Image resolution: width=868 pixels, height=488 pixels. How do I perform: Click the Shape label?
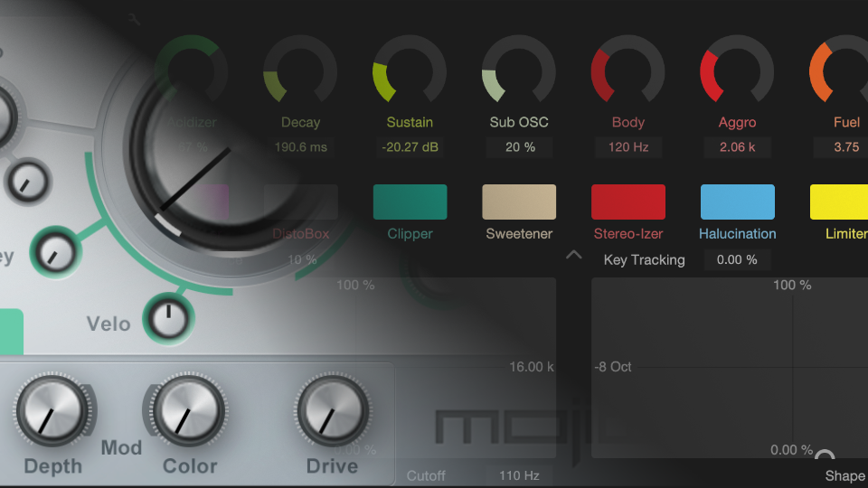(845, 476)
